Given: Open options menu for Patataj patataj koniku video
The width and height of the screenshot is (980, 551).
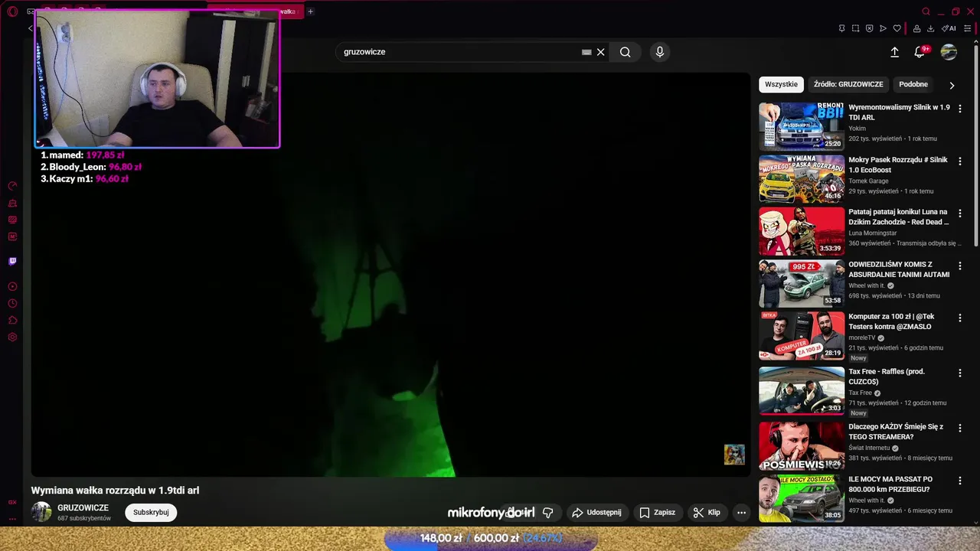Looking at the screenshot, I should coord(960,213).
